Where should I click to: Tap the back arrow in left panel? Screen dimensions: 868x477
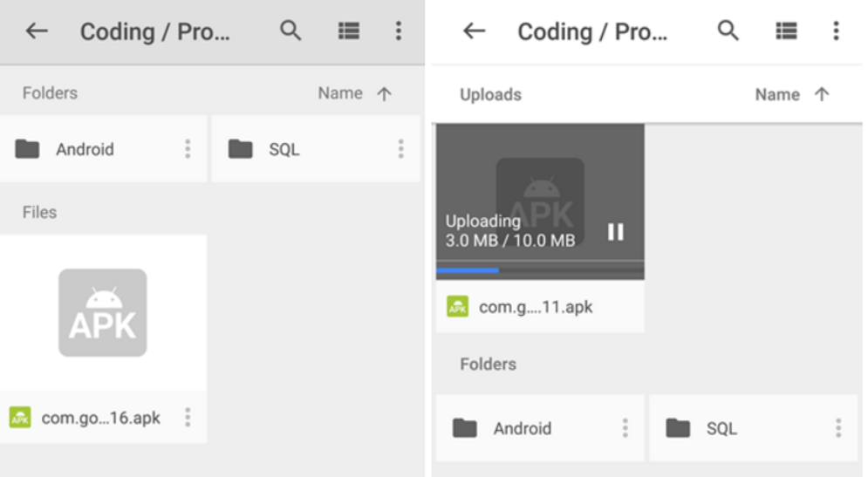(x=37, y=31)
